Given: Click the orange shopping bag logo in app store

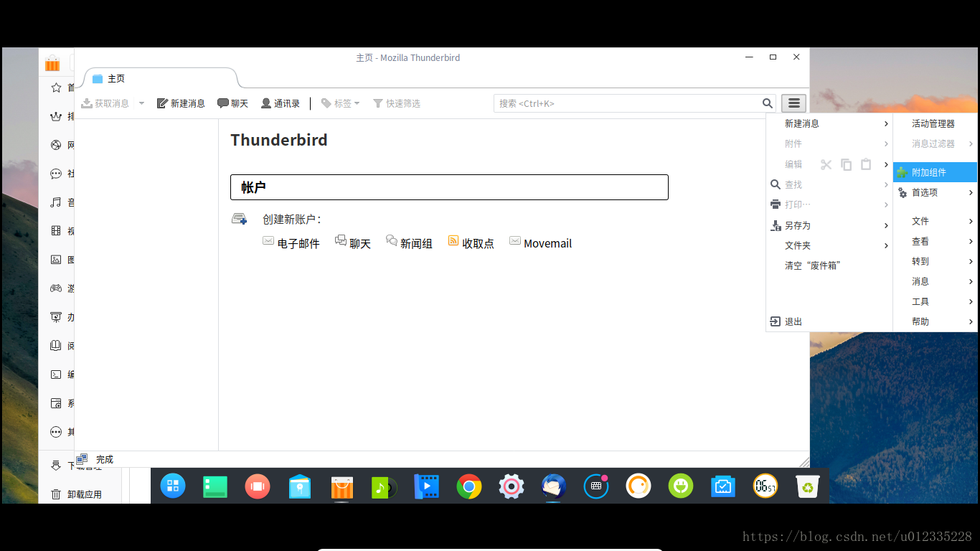Looking at the screenshot, I should coord(52,63).
